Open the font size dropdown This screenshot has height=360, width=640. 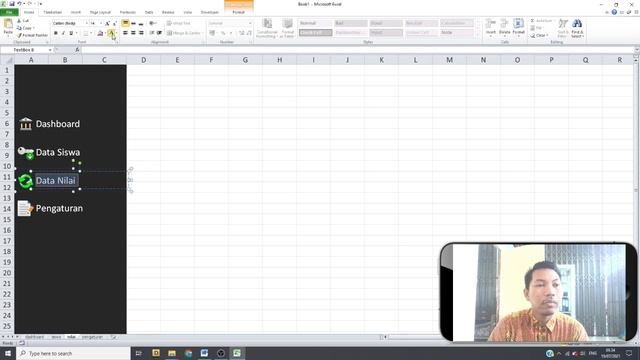point(101,23)
